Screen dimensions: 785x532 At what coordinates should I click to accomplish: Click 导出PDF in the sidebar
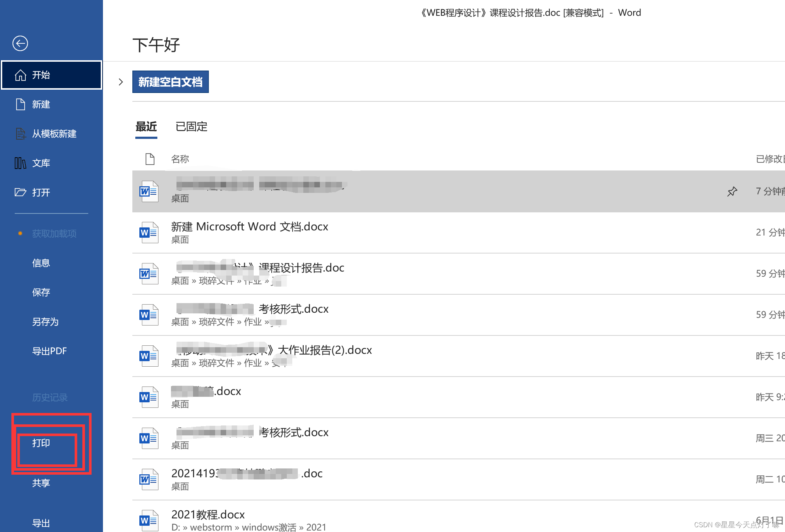click(49, 351)
